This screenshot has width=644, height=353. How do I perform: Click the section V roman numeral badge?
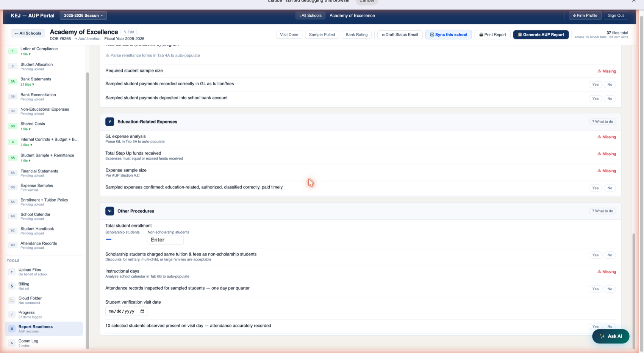pyautogui.click(x=109, y=122)
